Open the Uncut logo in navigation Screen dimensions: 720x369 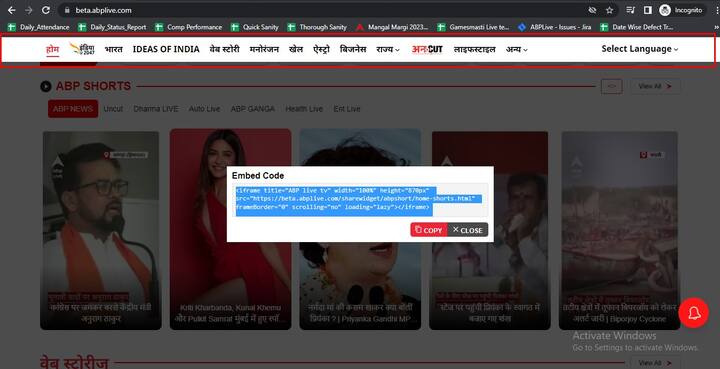[x=427, y=49]
